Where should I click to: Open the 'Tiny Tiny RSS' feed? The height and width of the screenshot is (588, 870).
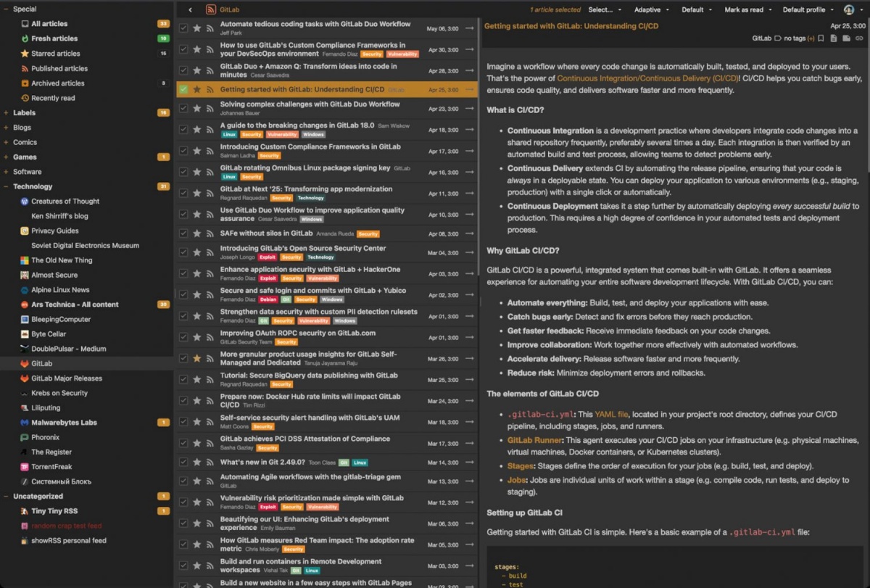(54, 511)
